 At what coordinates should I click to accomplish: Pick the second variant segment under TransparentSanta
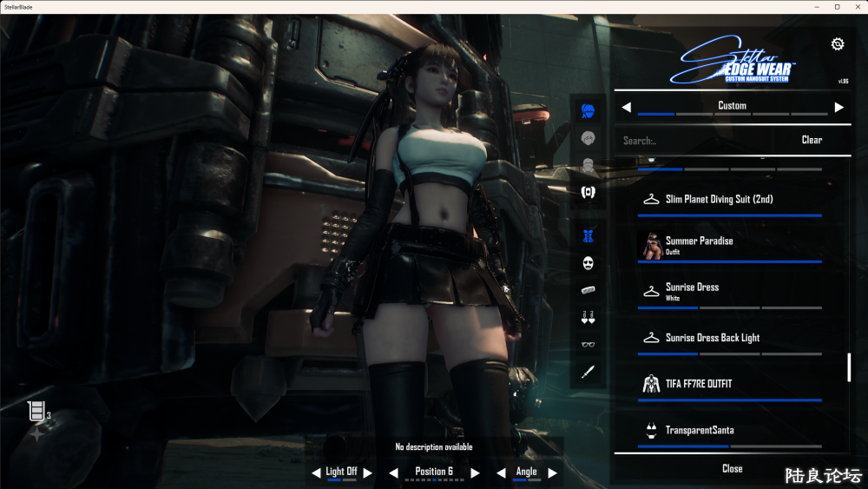pyautogui.click(x=776, y=446)
